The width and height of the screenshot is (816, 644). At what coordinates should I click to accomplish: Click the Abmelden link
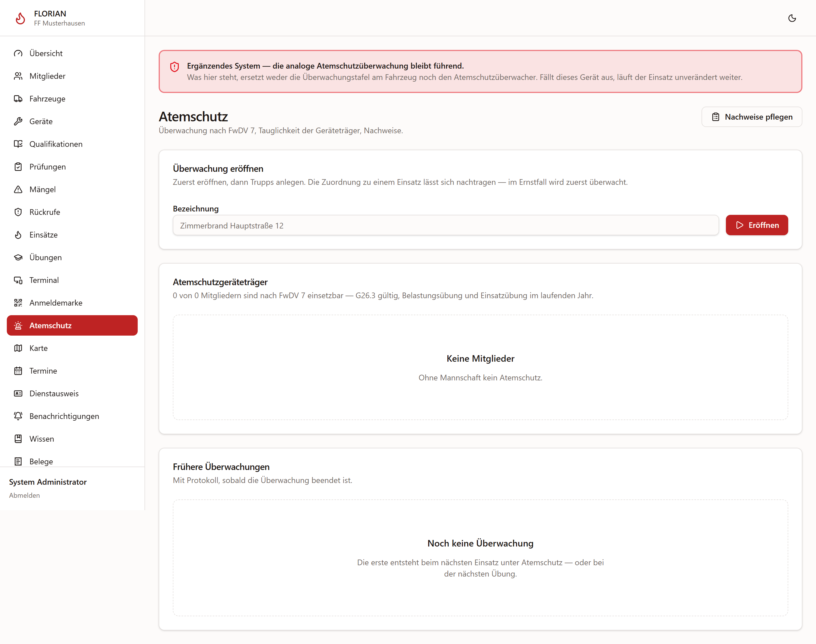24,495
